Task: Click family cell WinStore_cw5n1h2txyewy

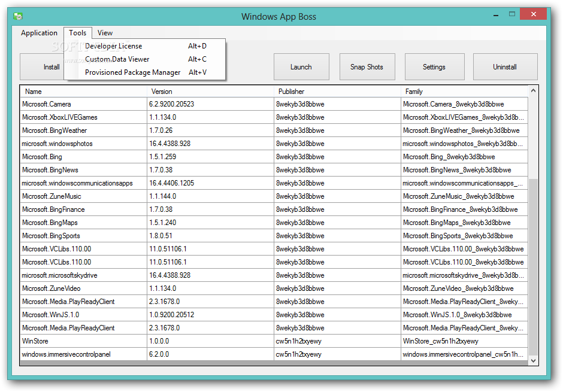Action: pos(464,341)
